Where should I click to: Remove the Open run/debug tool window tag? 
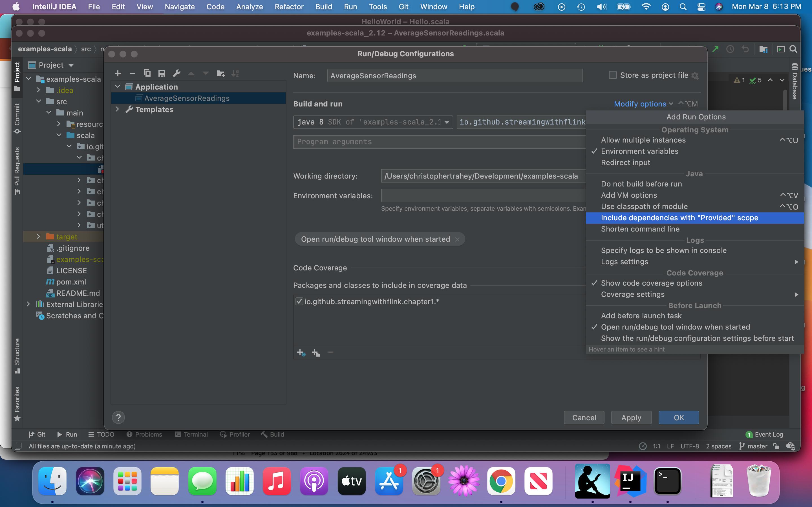pos(457,239)
